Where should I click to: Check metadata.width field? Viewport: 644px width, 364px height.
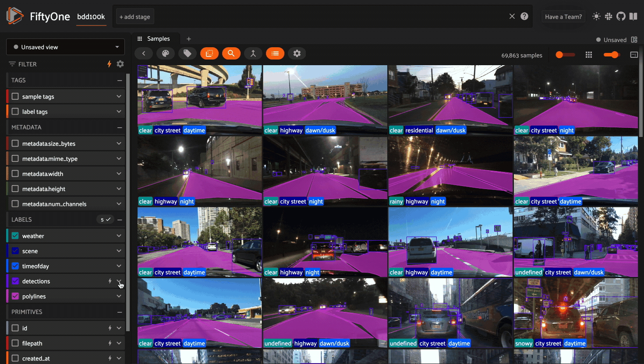tap(15, 174)
